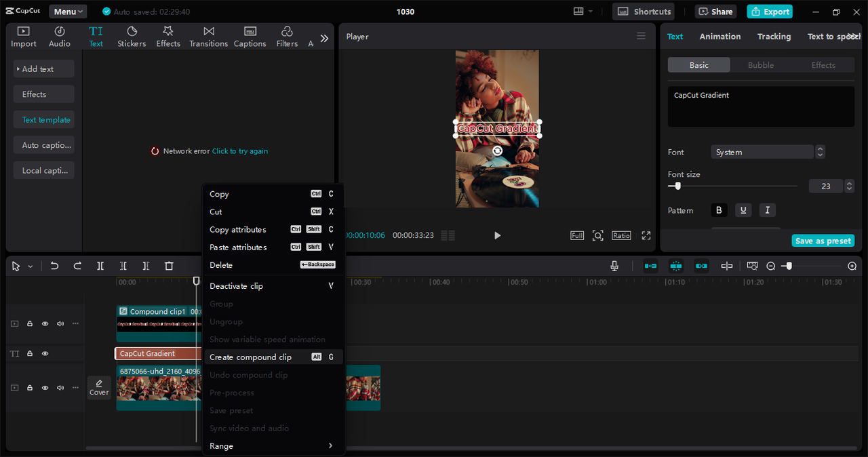Open the Font dropdown showing System

click(762, 152)
